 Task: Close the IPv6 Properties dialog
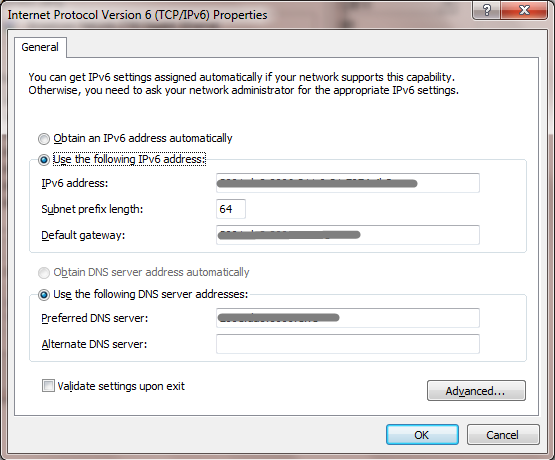tap(524, 10)
